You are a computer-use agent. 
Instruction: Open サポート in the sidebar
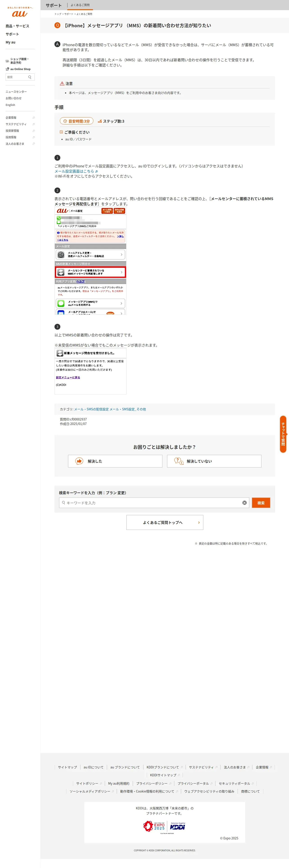tap(12, 34)
